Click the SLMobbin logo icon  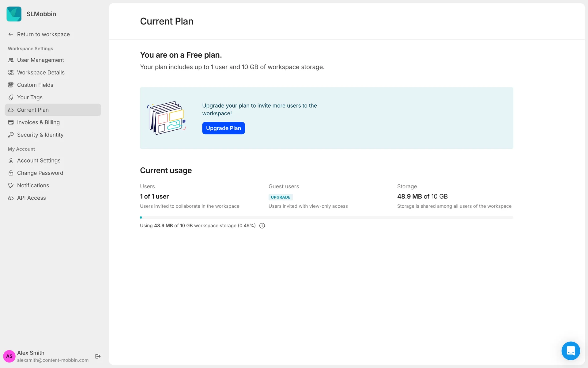pos(14,14)
